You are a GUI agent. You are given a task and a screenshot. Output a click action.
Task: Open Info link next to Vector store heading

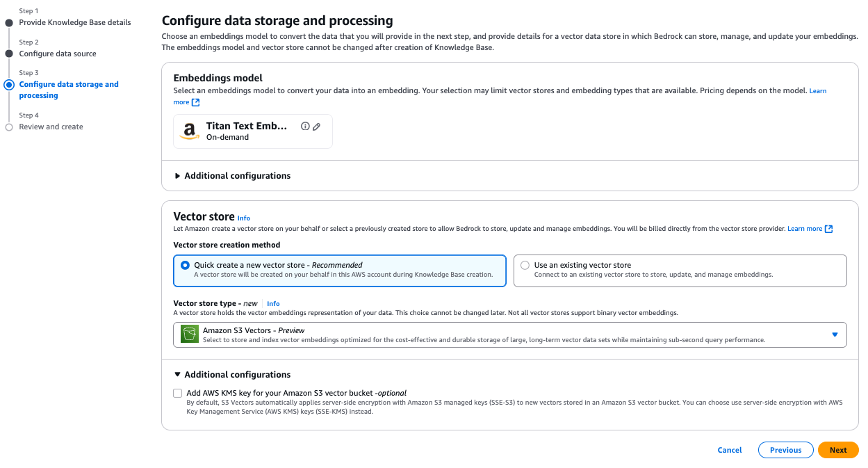(243, 218)
